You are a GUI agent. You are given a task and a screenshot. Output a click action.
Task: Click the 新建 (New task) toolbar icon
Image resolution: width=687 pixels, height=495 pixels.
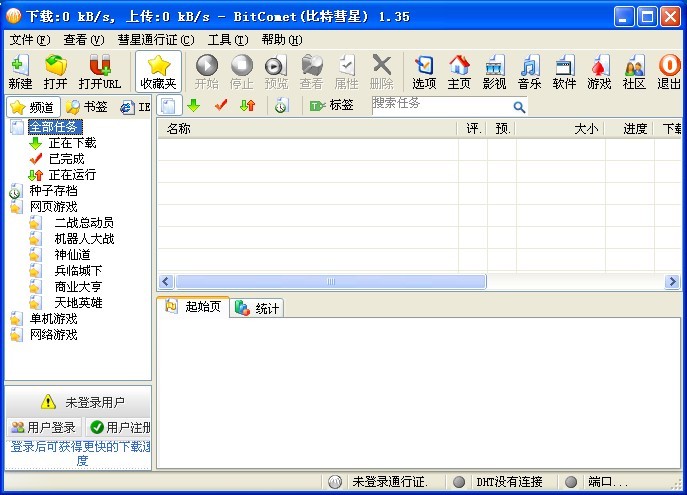[19, 72]
